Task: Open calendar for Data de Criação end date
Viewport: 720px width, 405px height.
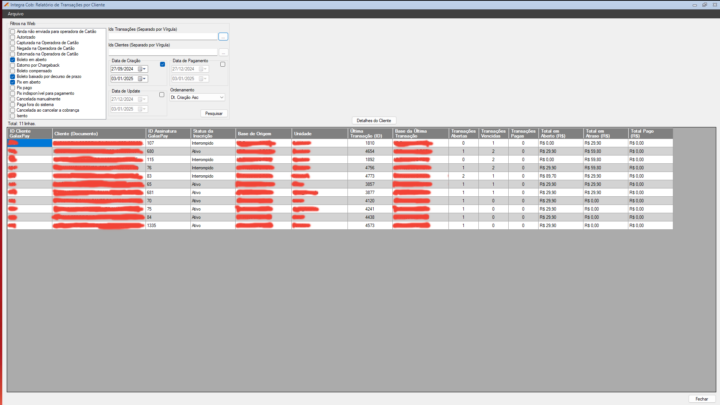Action: 141,79
